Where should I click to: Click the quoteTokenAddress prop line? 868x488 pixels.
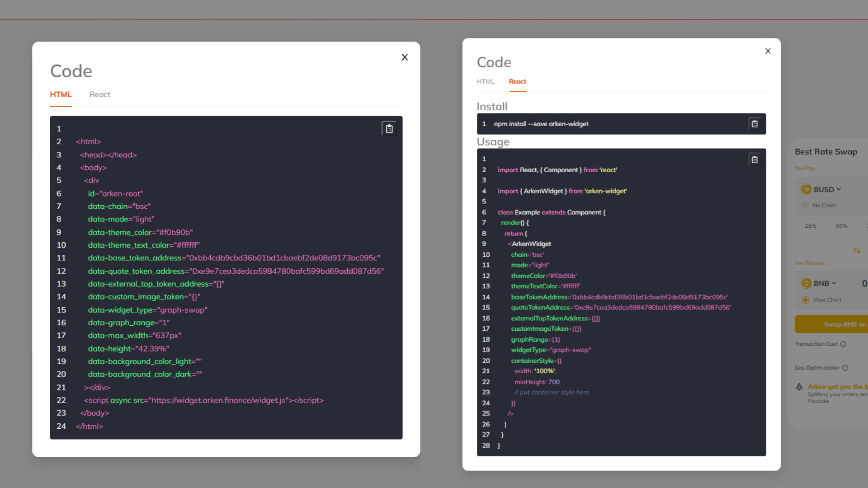coord(621,307)
